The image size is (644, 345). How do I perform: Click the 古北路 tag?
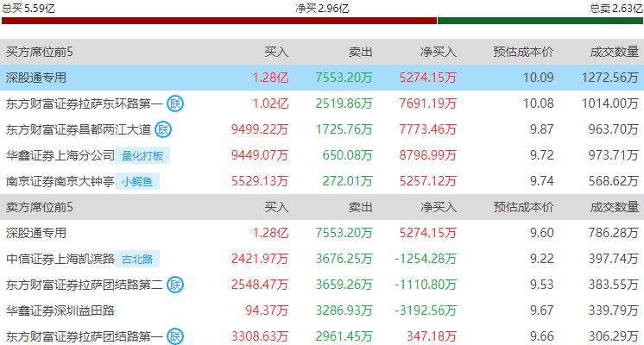point(137,259)
